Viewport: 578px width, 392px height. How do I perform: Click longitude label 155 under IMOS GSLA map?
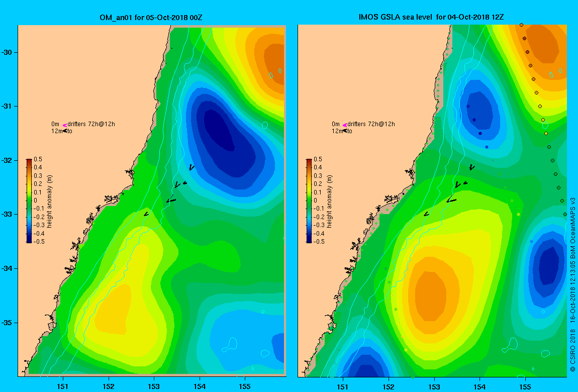[x=525, y=386]
